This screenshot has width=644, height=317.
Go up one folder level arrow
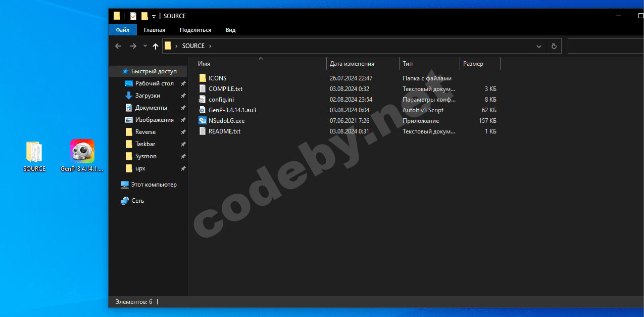[x=156, y=46]
